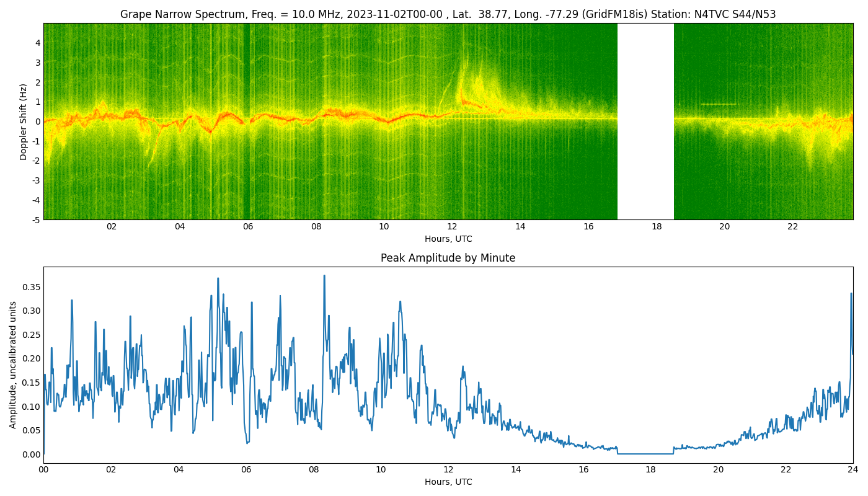
Task: Click the flat zero segment of amplitude line
Action: tap(645, 453)
